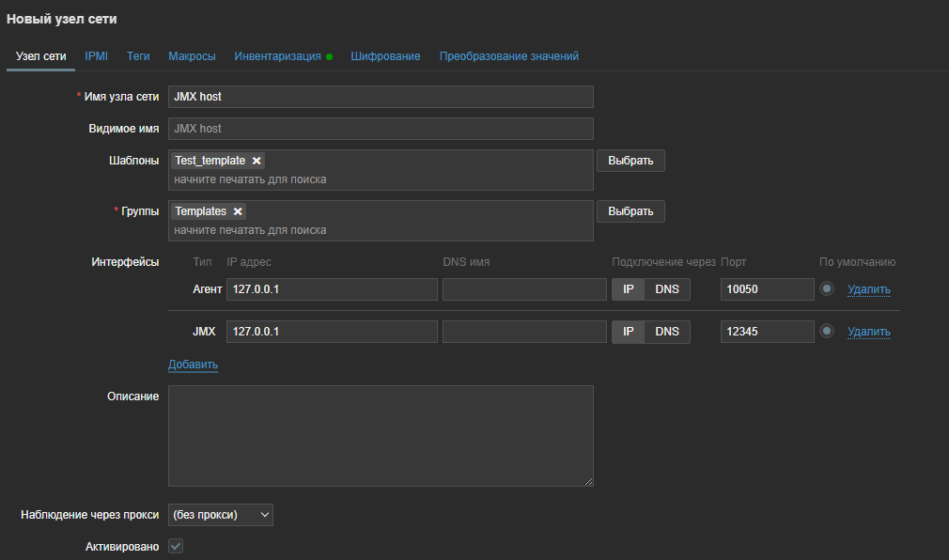Open the Преобразование значений tab
Image resolution: width=949 pixels, height=560 pixels.
508,56
